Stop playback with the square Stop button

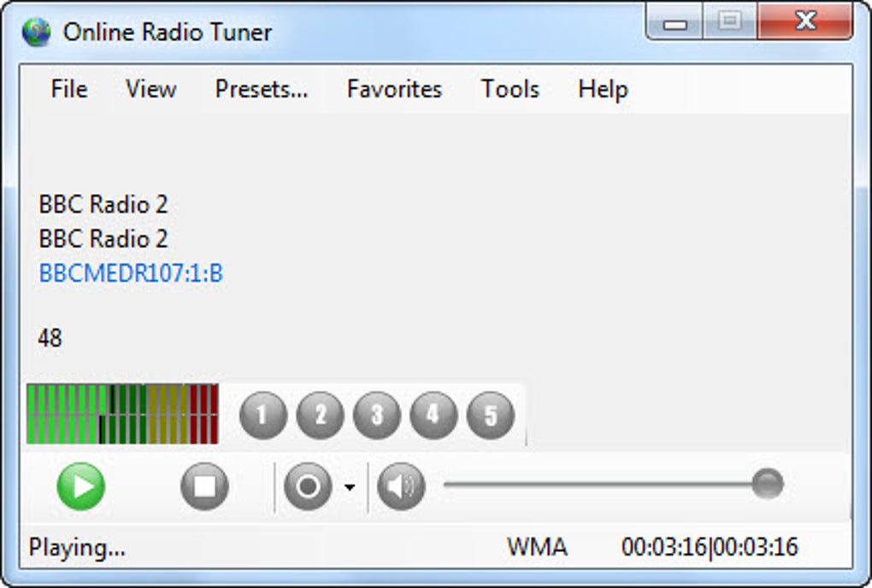204,486
